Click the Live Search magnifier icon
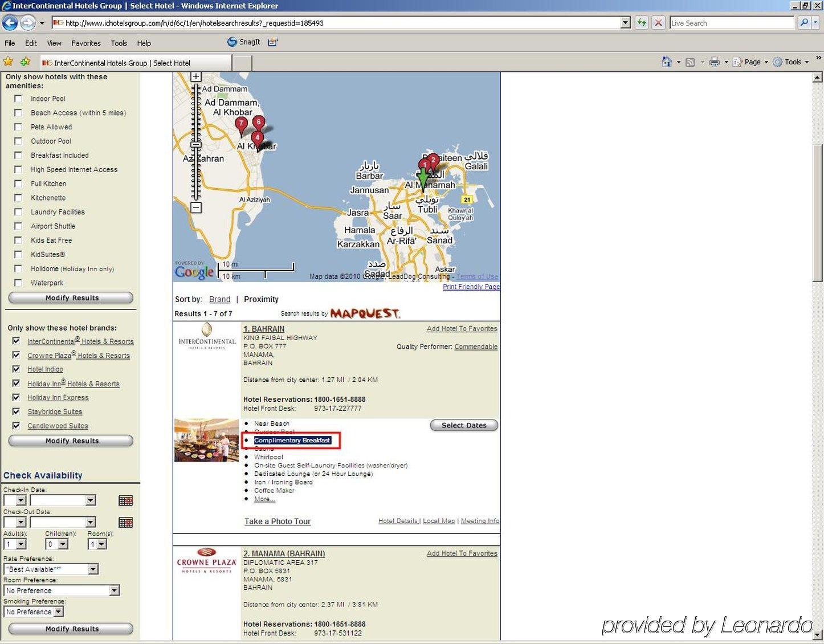This screenshot has width=824, height=644. [x=803, y=23]
